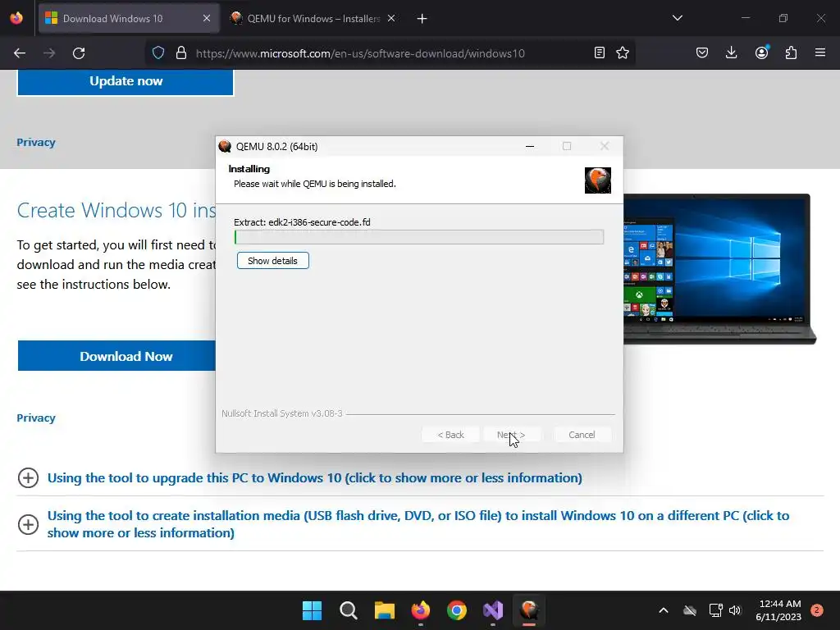Switch to Firefox in taskbar
Image resolution: width=840 pixels, height=630 pixels.
(x=421, y=610)
